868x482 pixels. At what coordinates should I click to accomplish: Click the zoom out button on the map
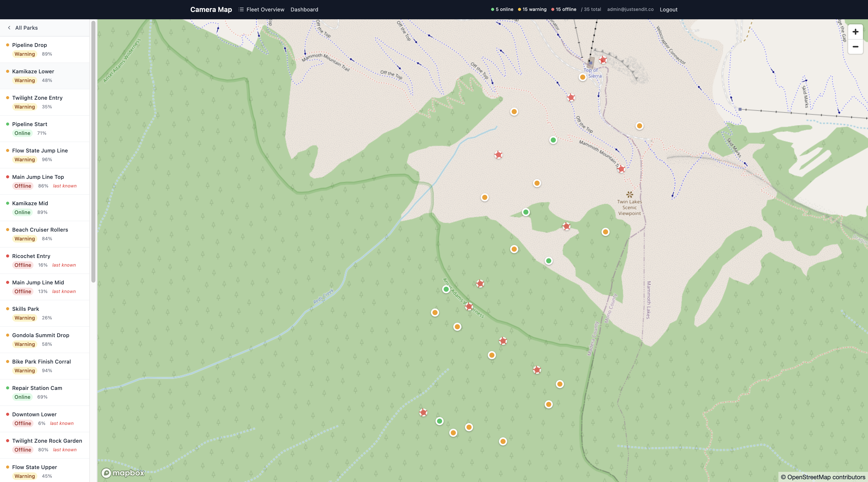(x=855, y=47)
